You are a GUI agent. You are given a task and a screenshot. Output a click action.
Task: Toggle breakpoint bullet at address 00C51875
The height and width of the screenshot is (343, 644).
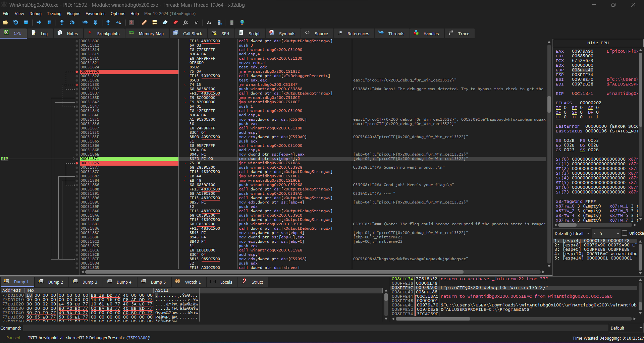click(x=77, y=163)
